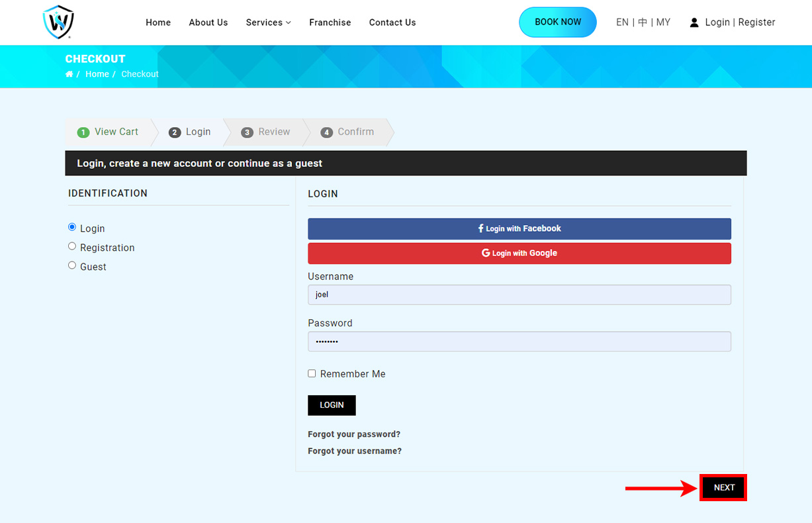The height and width of the screenshot is (523, 812).
Task: Open the Forgot your password link
Action: (354, 434)
